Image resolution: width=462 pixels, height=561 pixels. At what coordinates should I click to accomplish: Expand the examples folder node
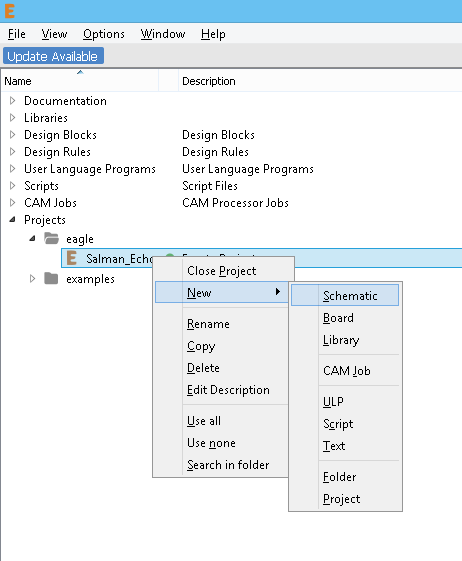click(x=32, y=278)
